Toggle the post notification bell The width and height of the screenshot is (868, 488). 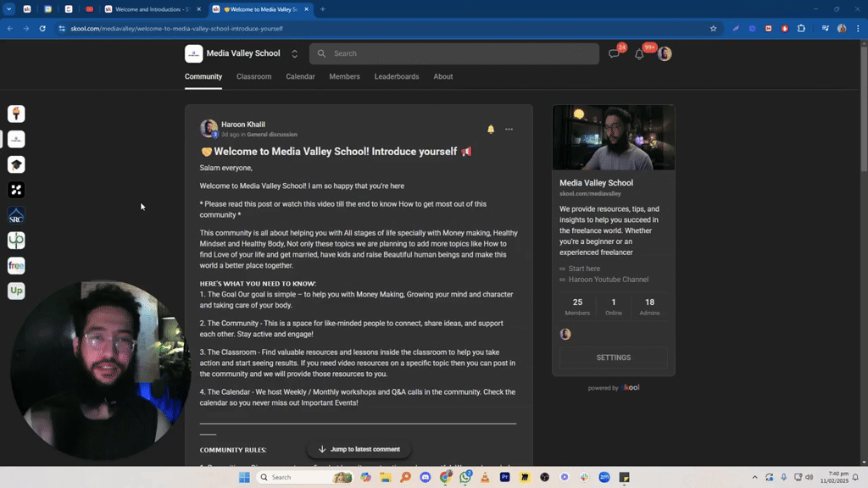click(491, 129)
